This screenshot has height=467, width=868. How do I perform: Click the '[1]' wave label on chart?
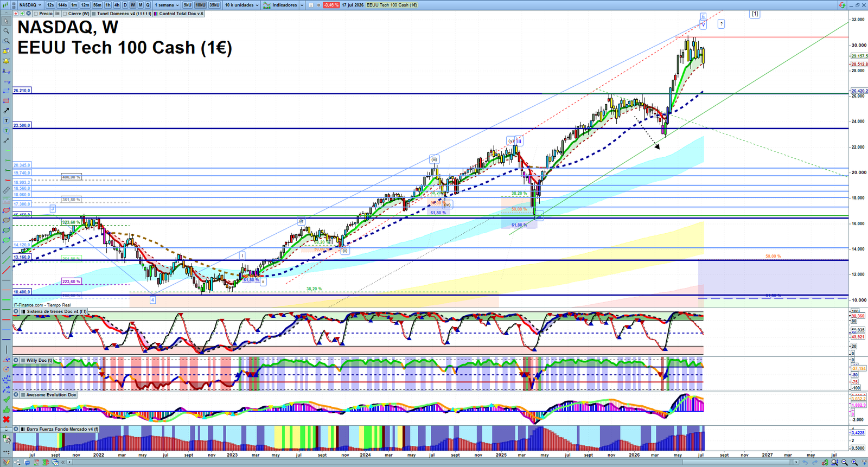[755, 14]
